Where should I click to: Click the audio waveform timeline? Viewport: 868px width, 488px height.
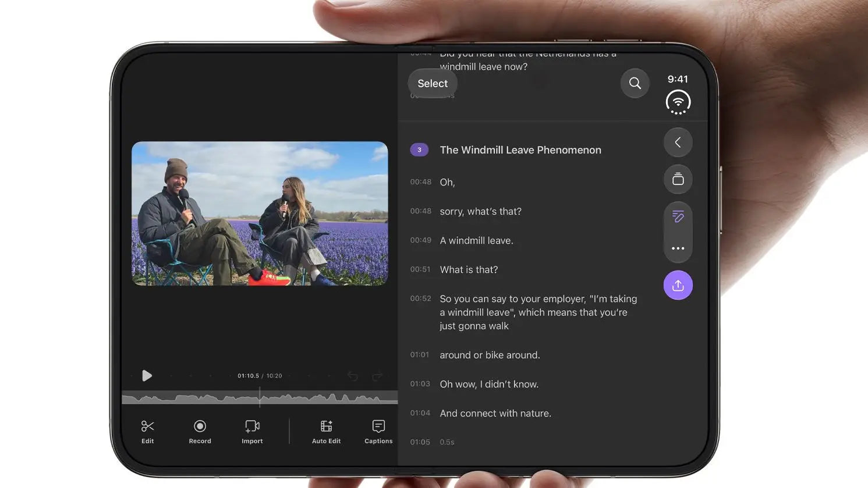point(260,398)
